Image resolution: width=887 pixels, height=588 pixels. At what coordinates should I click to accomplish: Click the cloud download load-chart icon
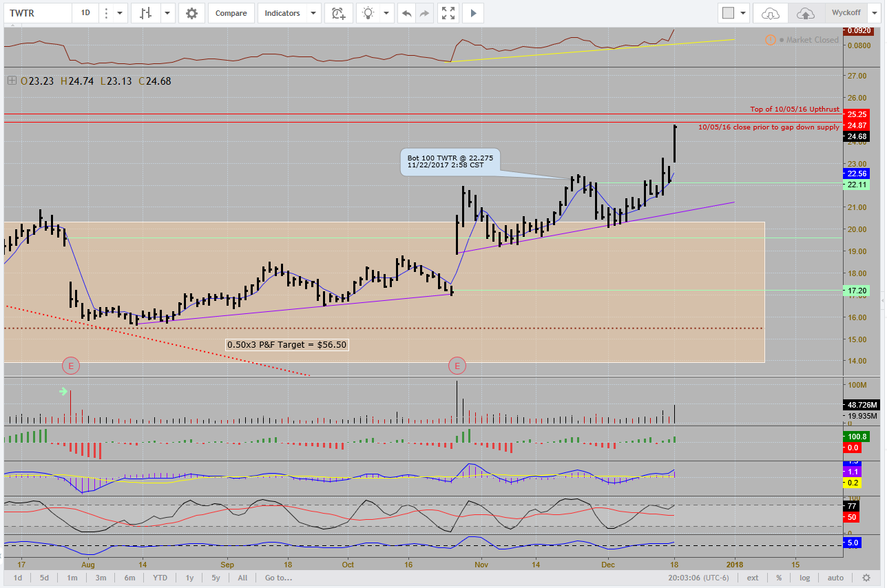pyautogui.click(x=771, y=13)
